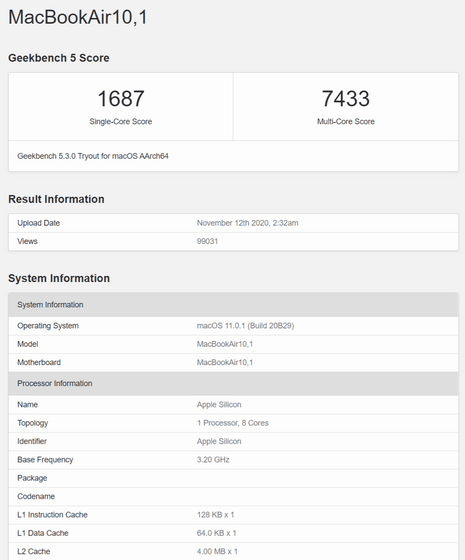Click the Model value MacBookAir10,1
Viewport: 465px width, 560px height.
pyautogui.click(x=225, y=344)
